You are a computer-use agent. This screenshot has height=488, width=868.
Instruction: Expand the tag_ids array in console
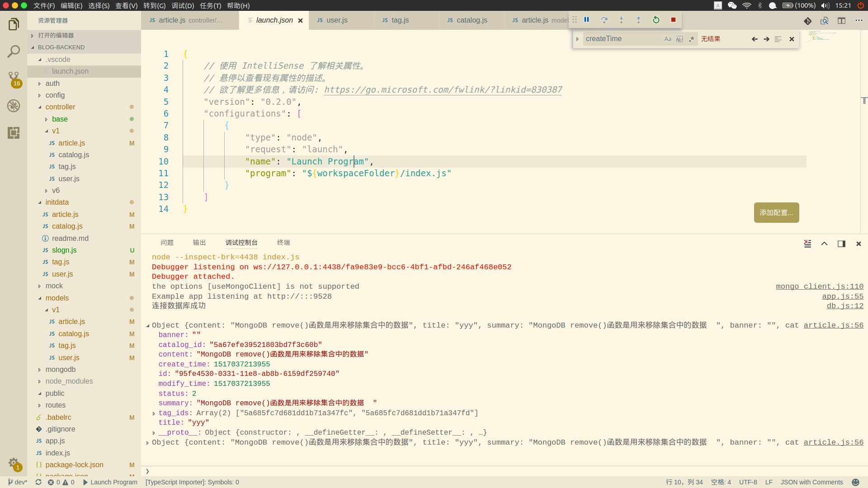point(154,413)
